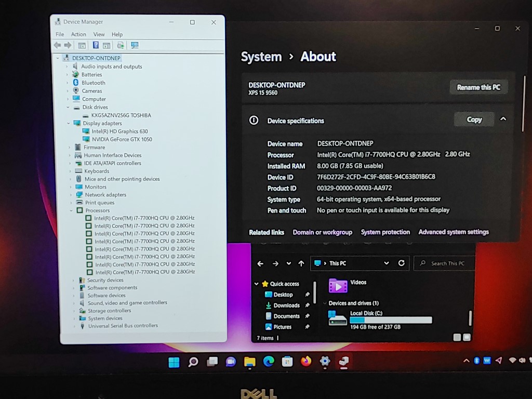Open the Videos folder
This screenshot has width=532, height=399.
pos(348,285)
